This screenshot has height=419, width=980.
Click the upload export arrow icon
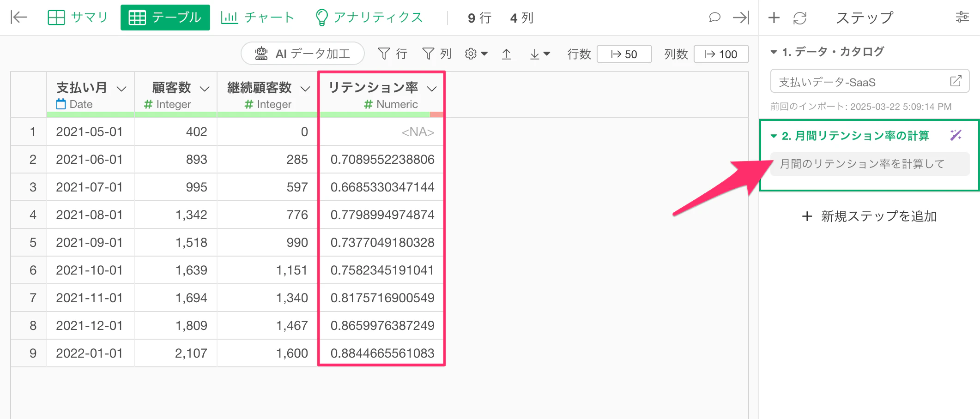pyautogui.click(x=506, y=54)
